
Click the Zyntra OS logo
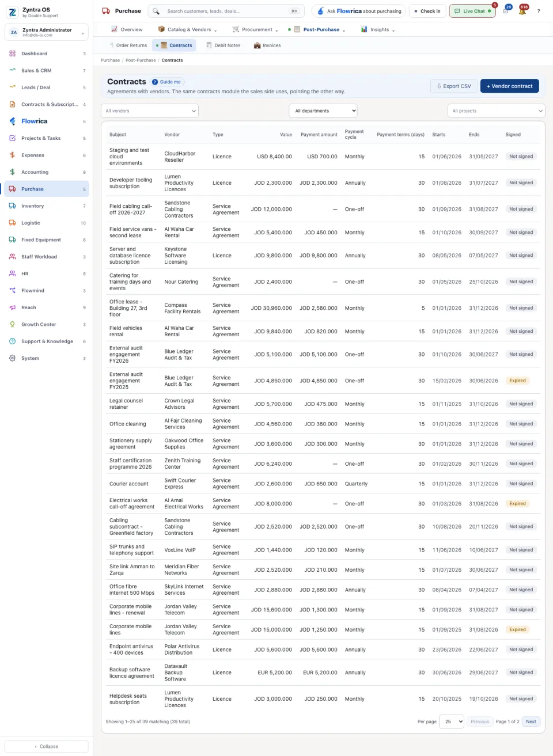click(13, 12)
